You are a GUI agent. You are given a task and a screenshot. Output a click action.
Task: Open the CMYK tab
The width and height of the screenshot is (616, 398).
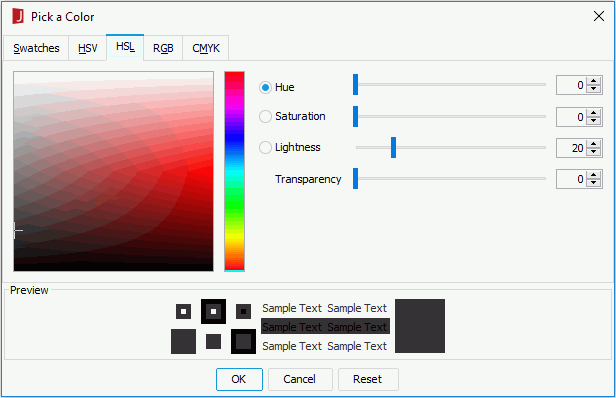205,48
